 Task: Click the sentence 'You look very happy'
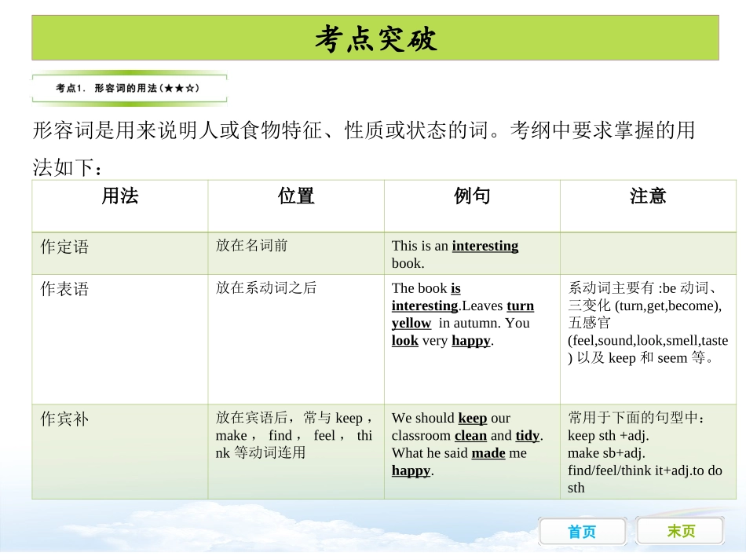pos(460,331)
